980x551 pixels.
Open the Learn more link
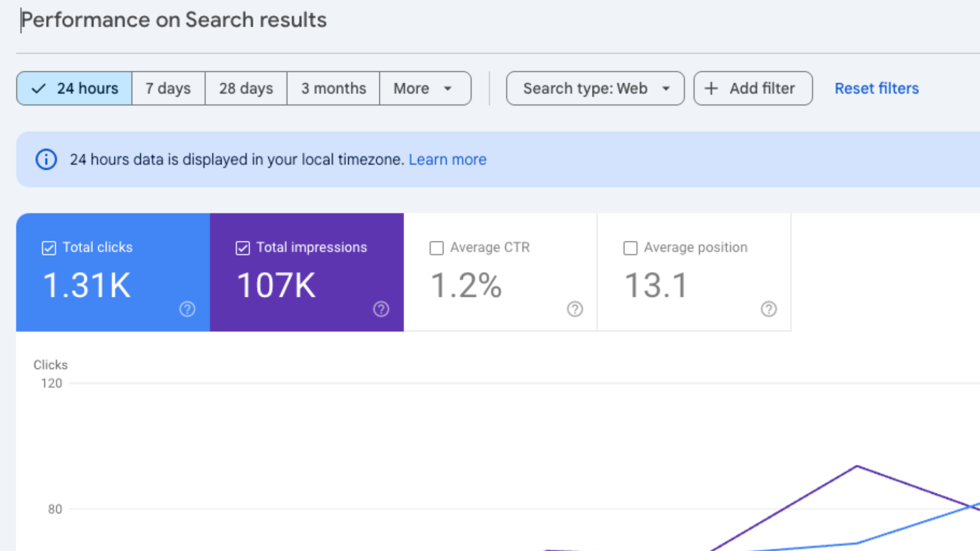point(448,160)
